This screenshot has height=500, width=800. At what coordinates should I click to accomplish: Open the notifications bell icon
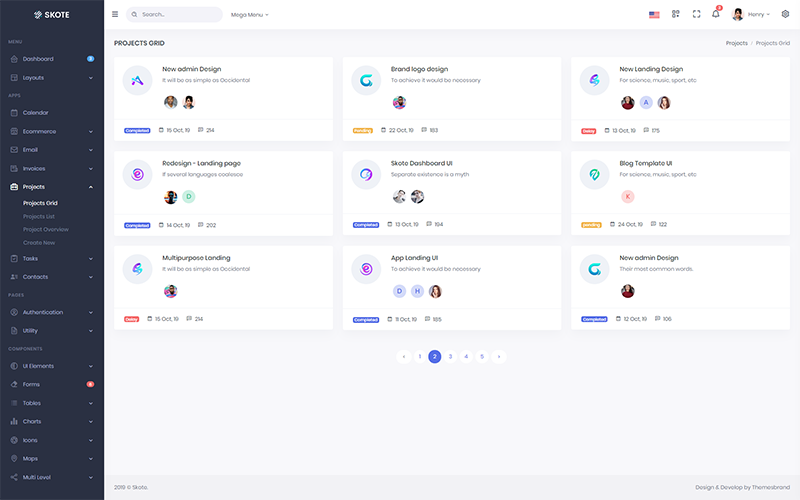(x=716, y=14)
